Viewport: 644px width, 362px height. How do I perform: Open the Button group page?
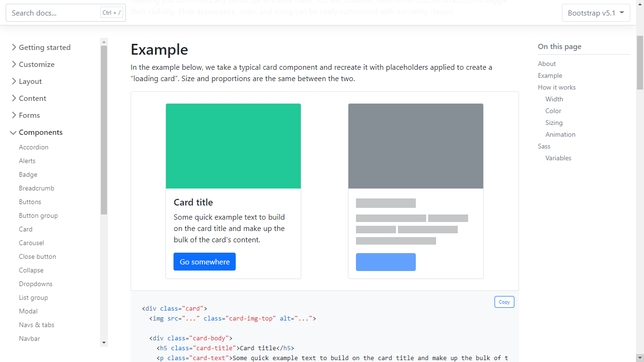38,215
